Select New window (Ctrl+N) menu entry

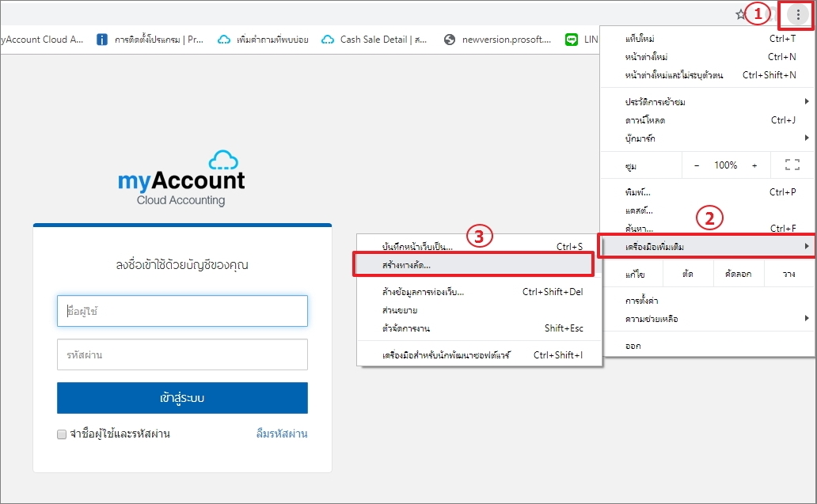708,57
